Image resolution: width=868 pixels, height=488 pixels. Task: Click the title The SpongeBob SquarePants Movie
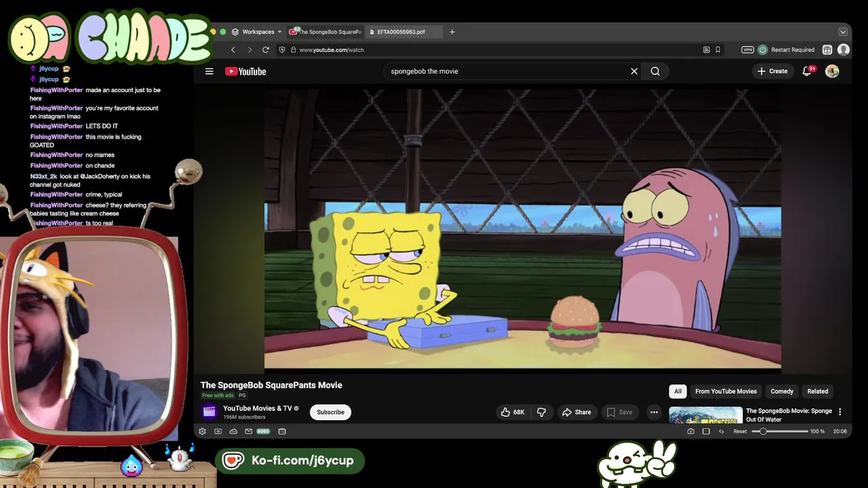click(x=271, y=385)
